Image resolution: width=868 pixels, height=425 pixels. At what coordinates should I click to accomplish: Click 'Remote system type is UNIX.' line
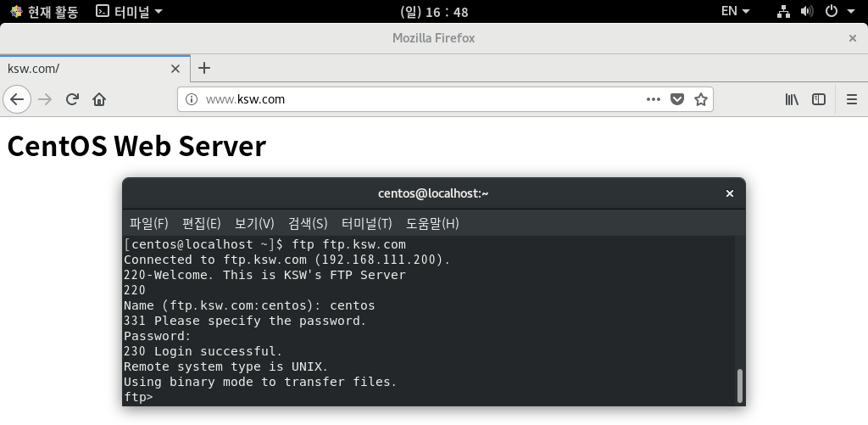point(225,366)
